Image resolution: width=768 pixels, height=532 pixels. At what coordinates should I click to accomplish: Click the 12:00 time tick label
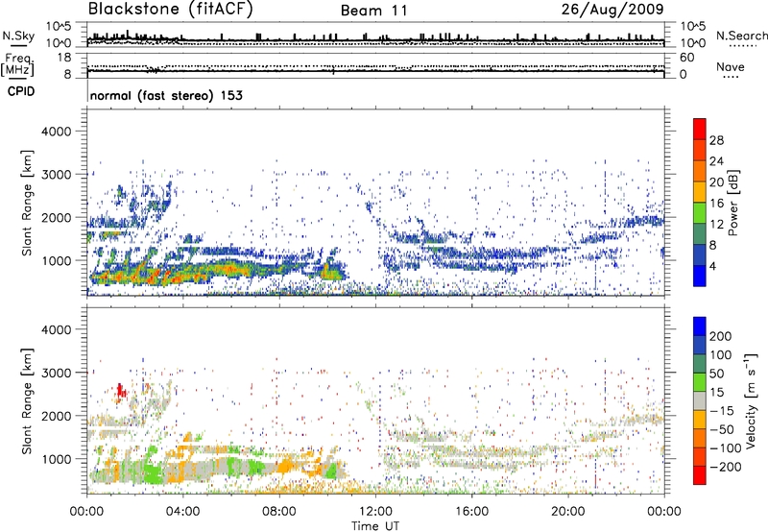pos(375,512)
